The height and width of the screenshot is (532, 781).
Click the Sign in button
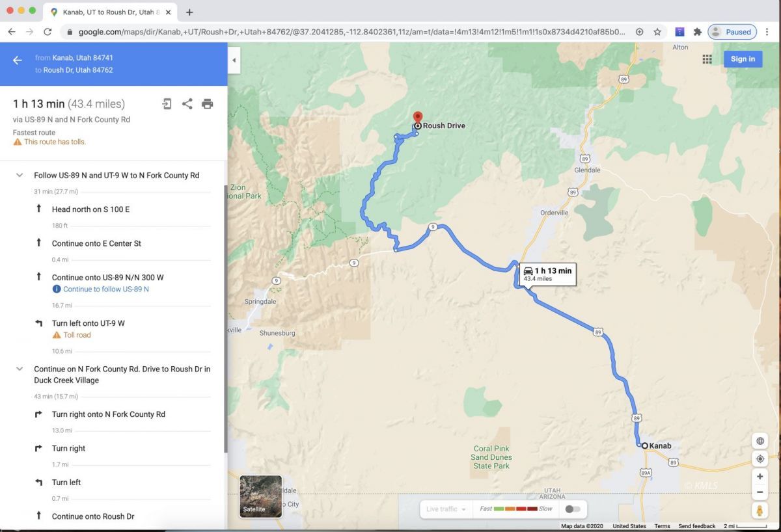point(743,59)
